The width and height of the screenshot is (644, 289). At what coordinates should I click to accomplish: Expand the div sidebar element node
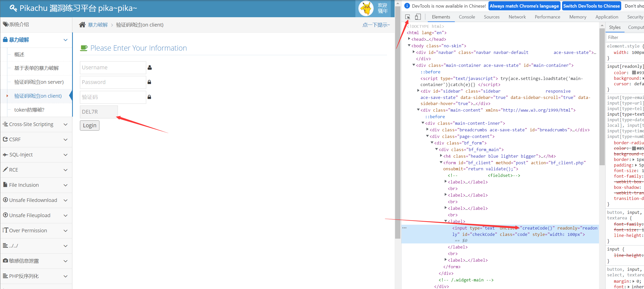click(x=418, y=91)
